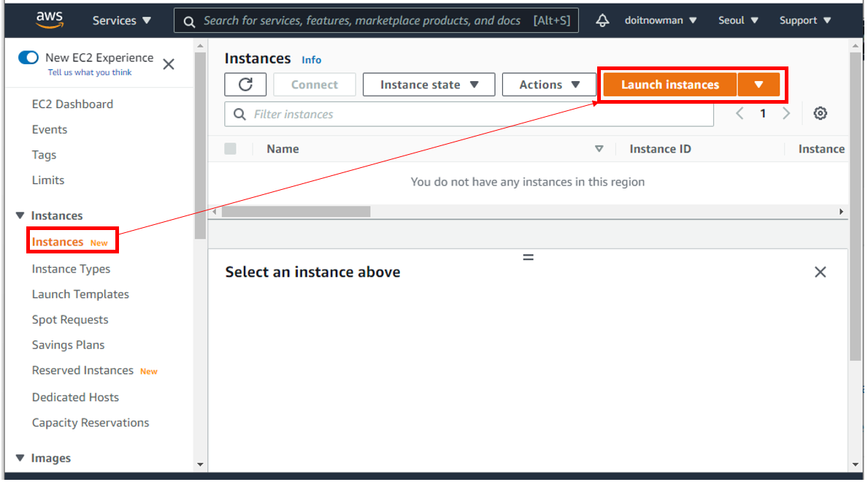Open EC2 Dashboard in sidebar

pyautogui.click(x=72, y=104)
